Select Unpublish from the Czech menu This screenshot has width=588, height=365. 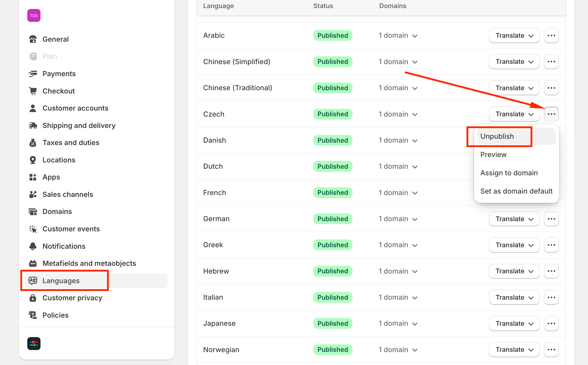point(497,136)
